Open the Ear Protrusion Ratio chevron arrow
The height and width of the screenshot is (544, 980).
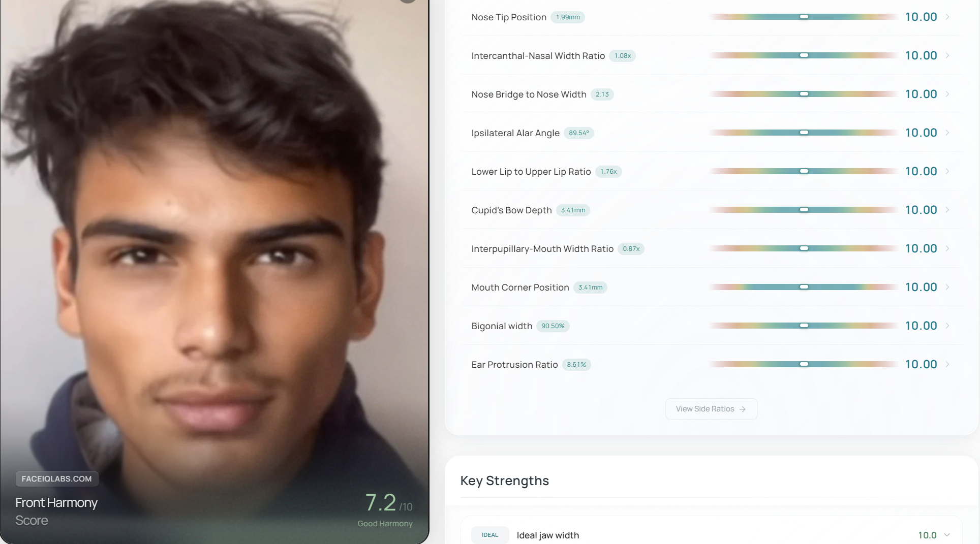pos(947,364)
